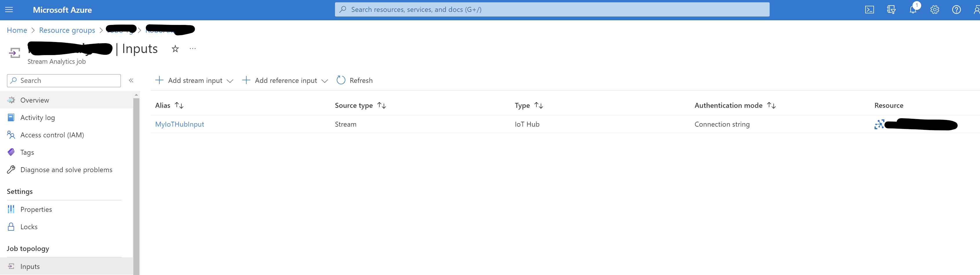Star the Stream Analytics job as favorite
The image size is (980, 275).
pos(175,49)
